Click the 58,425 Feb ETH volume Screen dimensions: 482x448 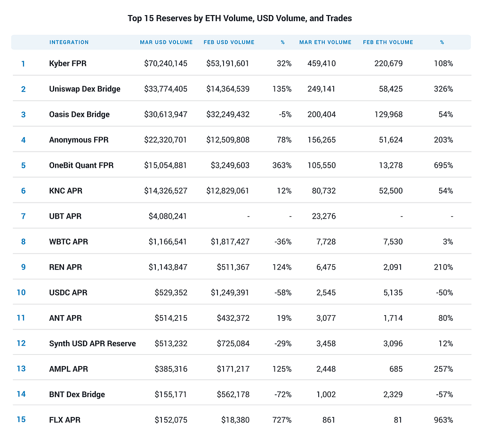(391, 89)
